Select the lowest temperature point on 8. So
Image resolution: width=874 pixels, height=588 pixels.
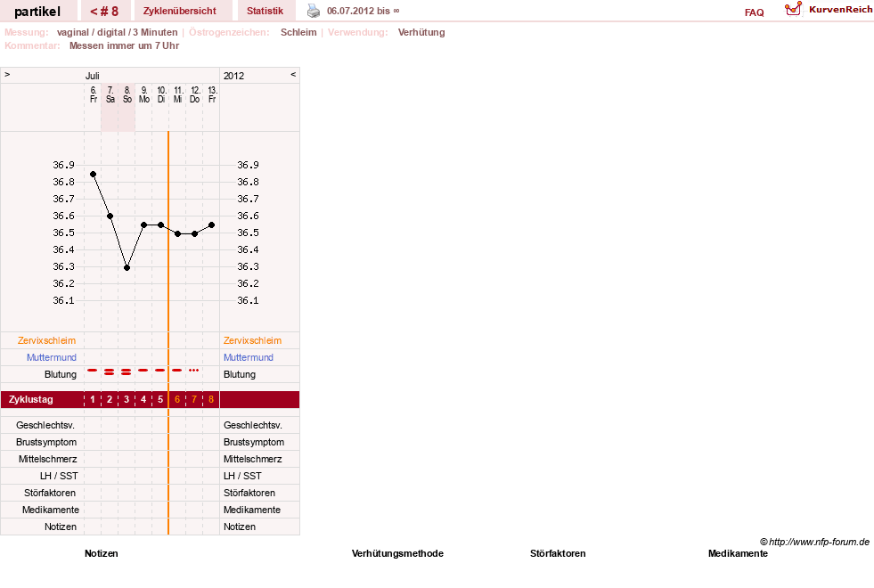127,268
